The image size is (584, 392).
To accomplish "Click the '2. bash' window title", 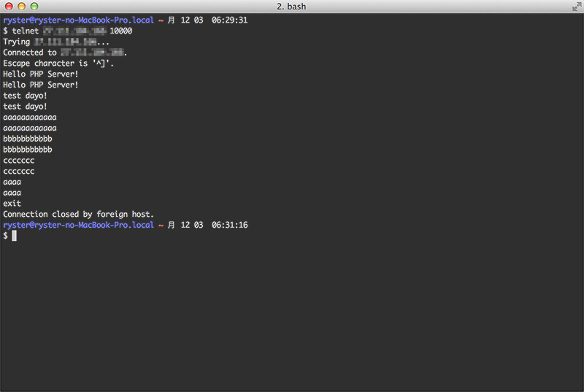I will click(x=291, y=7).
